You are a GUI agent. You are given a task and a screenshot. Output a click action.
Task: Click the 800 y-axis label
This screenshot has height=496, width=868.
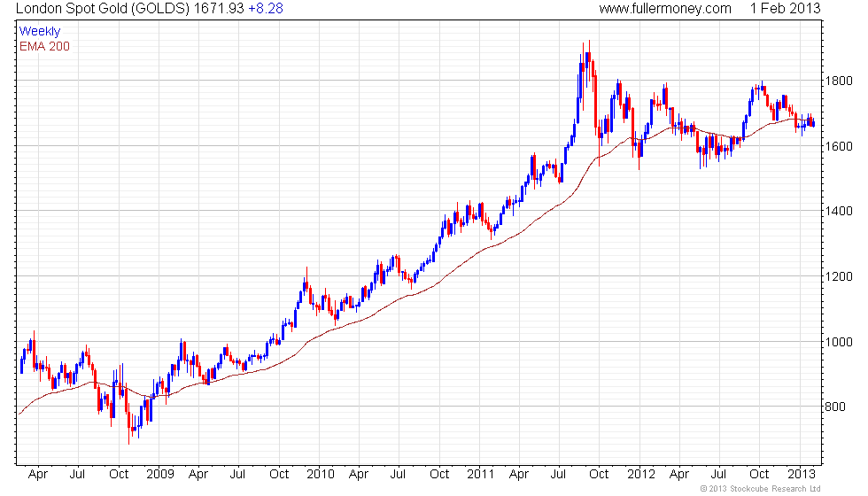point(835,407)
